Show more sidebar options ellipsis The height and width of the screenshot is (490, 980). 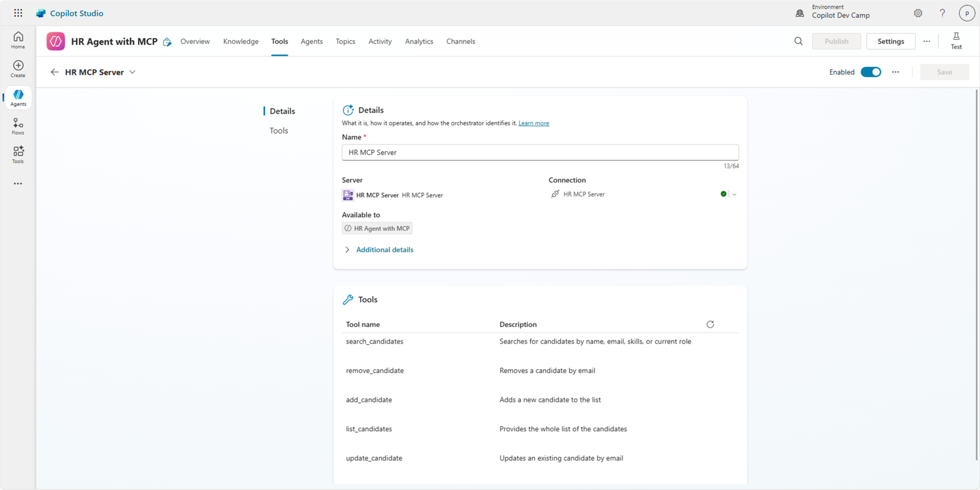tap(18, 184)
